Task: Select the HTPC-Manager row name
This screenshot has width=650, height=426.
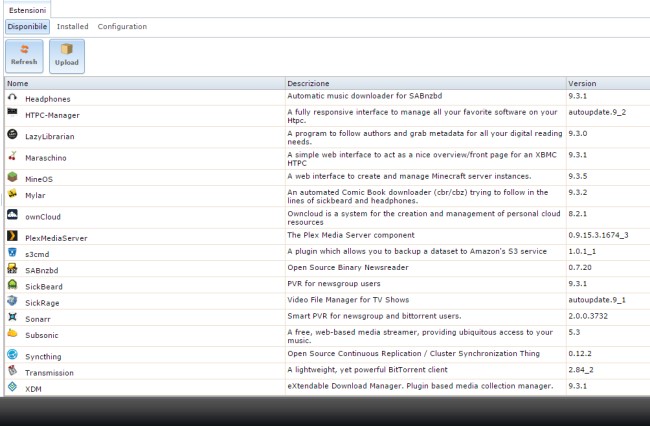Action: click(x=52, y=115)
